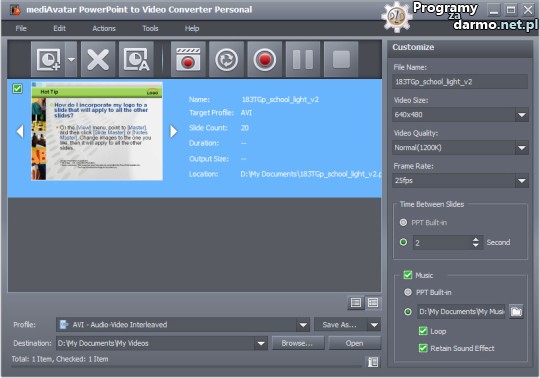Select the custom music file radio button

tap(408, 312)
